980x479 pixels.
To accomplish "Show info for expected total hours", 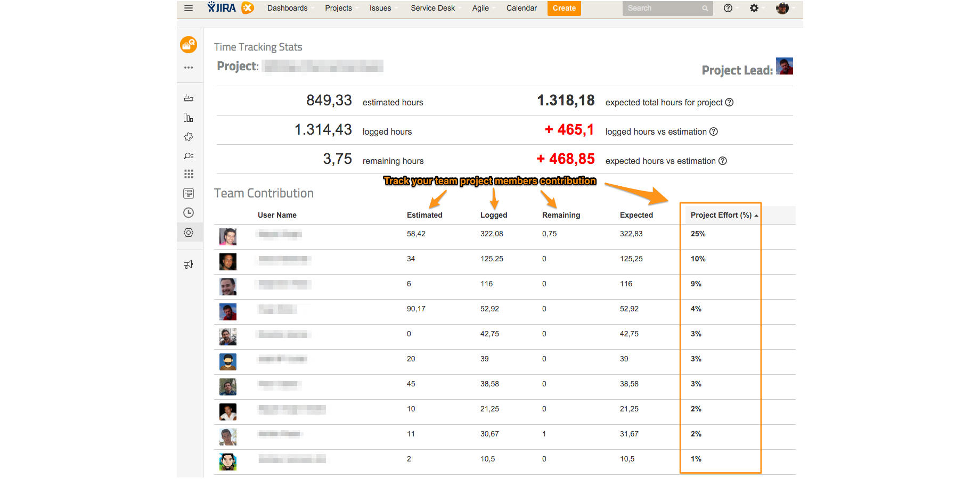I will (730, 102).
